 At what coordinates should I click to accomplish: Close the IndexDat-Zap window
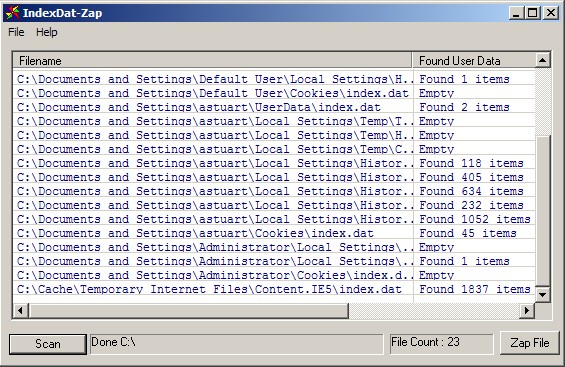coord(551,13)
